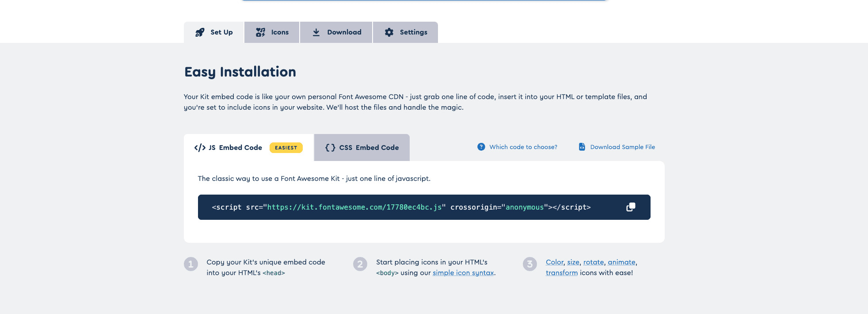Screen dimensions: 868x314
Task: Click the 'rotate' link
Action: coord(593,262)
